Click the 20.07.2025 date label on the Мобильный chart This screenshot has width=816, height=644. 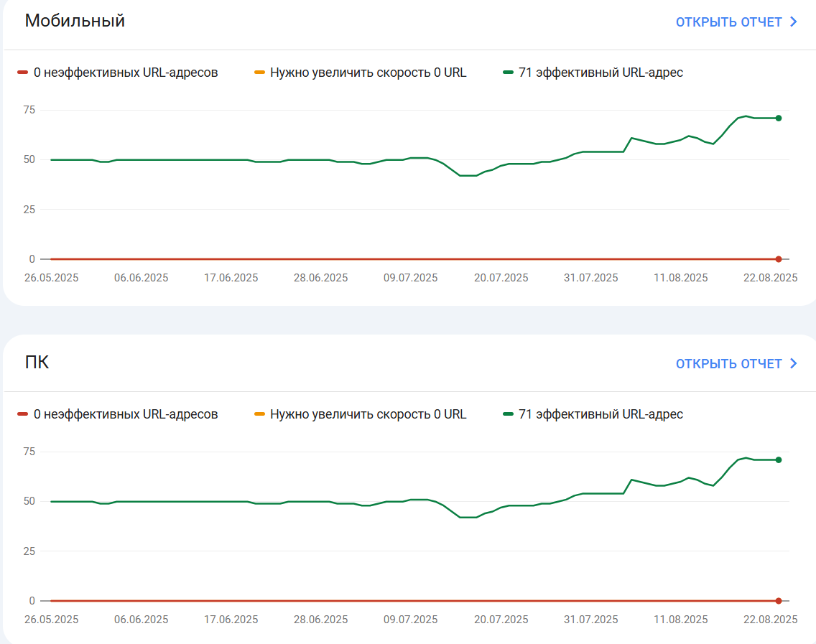[501, 278]
